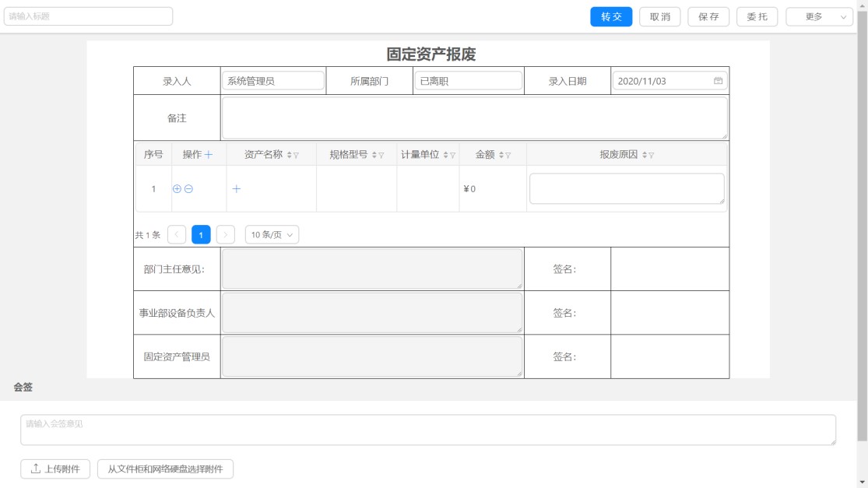Click the 部门主任意见 text area

[x=372, y=269]
